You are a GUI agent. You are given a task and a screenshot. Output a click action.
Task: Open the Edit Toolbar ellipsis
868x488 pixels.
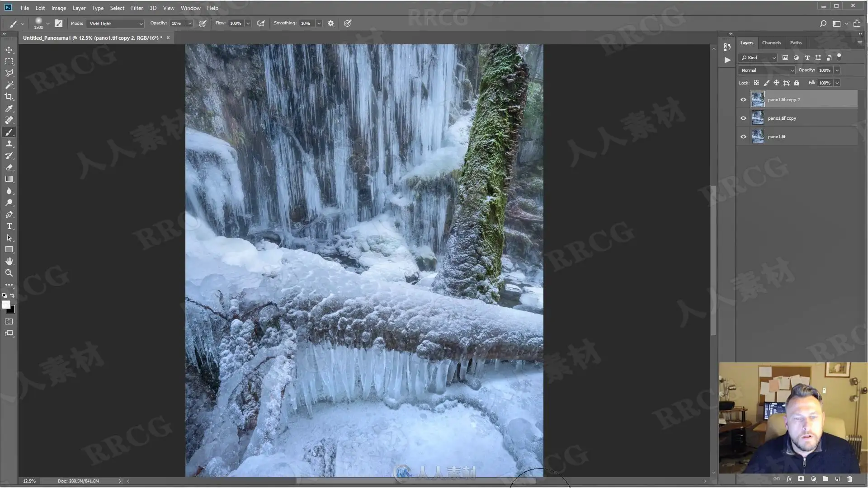tap(9, 285)
